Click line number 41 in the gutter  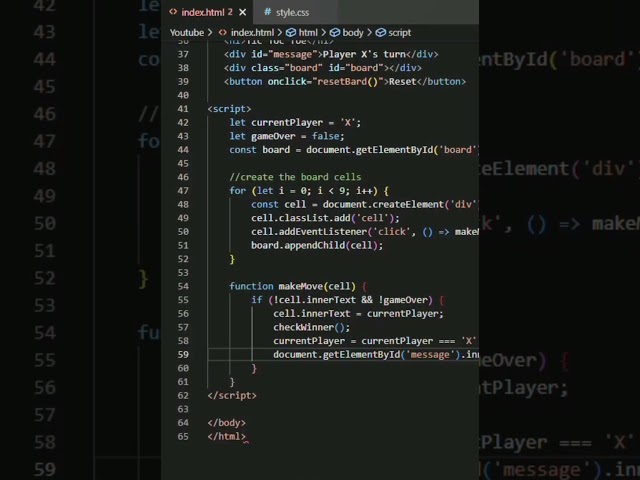(183, 109)
